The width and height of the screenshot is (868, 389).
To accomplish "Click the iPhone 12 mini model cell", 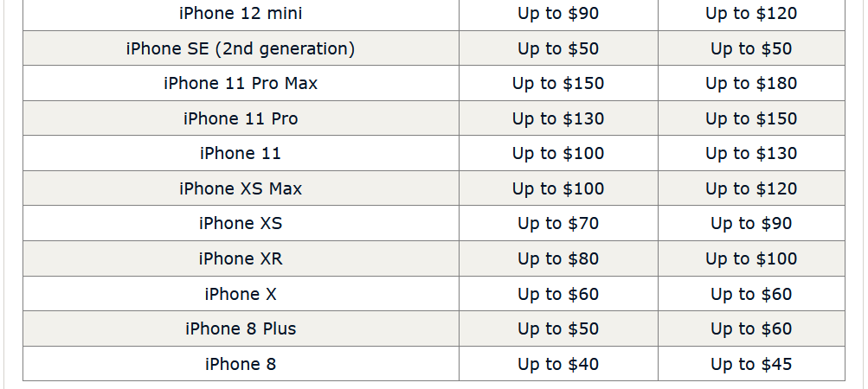I will (241, 14).
